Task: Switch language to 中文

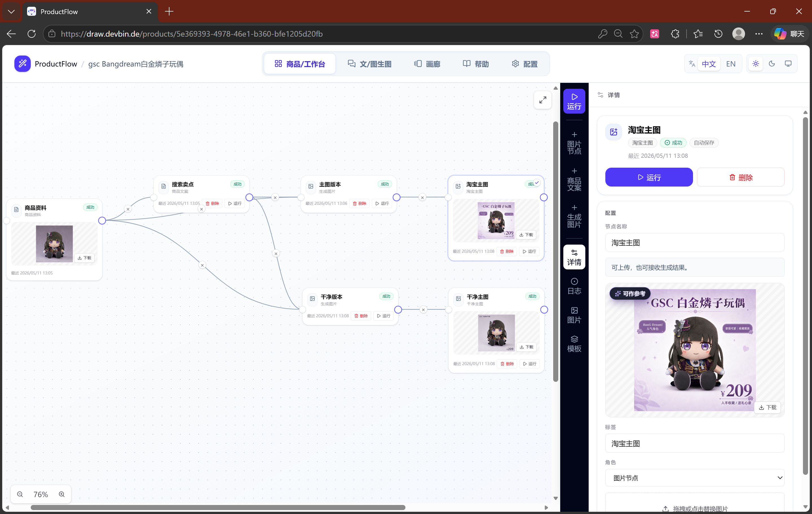Action: [709, 64]
